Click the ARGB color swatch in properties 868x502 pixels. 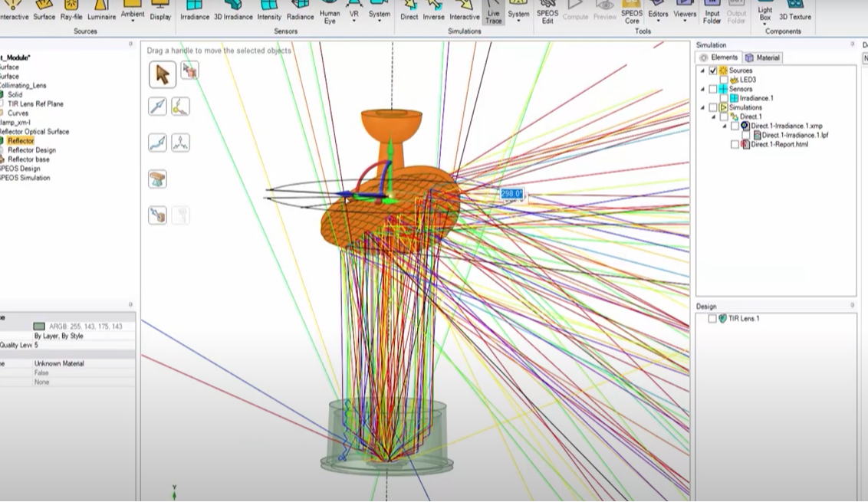(x=39, y=326)
